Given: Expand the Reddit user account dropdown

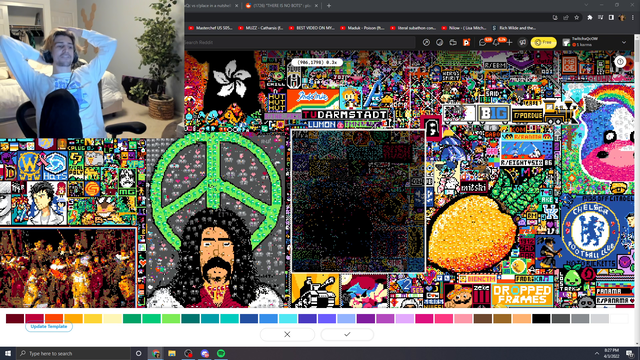Looking at the screenshot, I should click(624, 42).
